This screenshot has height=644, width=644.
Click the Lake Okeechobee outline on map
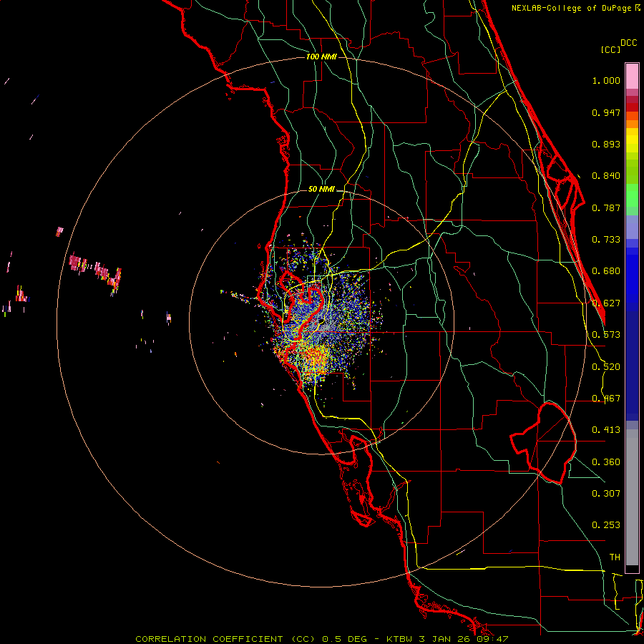(x=543, y=443)
